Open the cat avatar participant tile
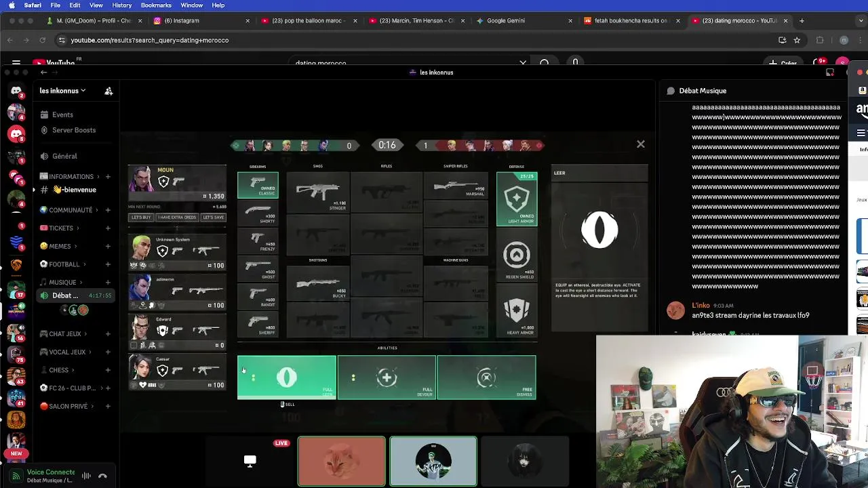The image size is (868, 488). tap(342, 461)
